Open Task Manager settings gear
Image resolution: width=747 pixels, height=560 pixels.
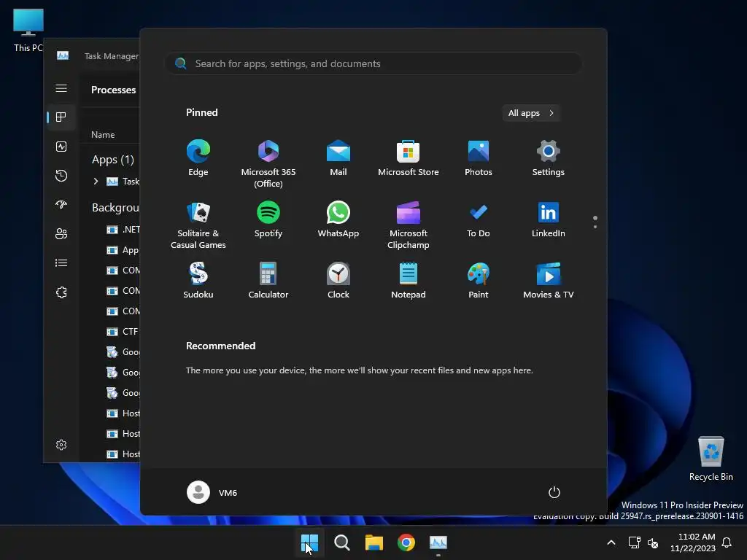coord(61,445)
